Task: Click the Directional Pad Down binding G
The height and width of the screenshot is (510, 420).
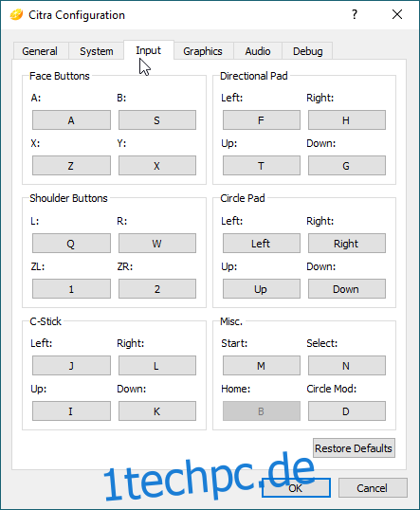Action: click(347, 166)
